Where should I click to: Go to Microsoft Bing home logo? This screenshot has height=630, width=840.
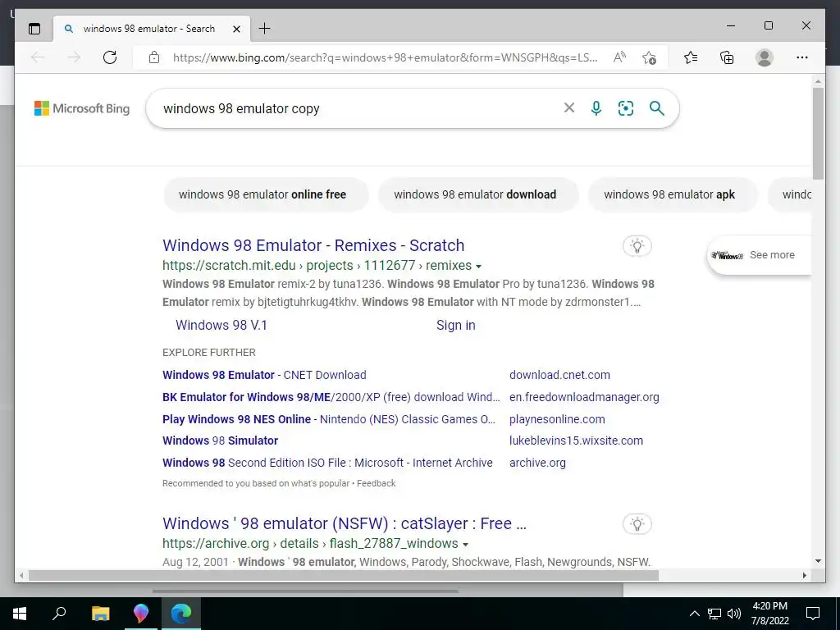[x=82, y=108]
